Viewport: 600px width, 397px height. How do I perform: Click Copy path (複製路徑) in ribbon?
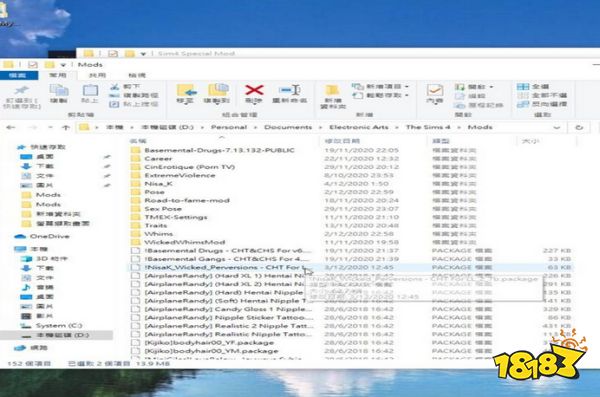click(x=134, y=95)
